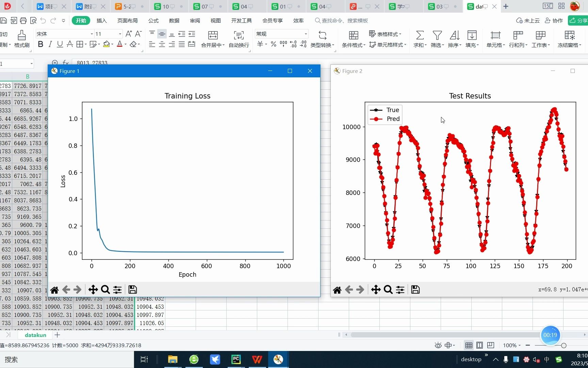Open PyCharm from the taskbar
The width and height of the screenshot is (588, 368).
[x=236, y=359]
